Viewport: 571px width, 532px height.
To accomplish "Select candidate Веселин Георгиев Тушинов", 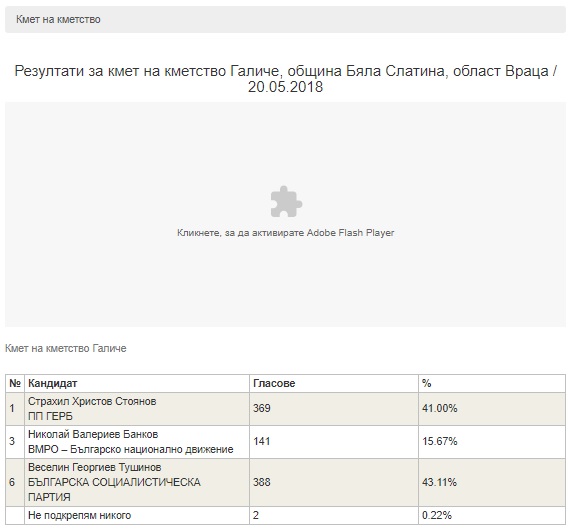I will click(x=94, y=467).
